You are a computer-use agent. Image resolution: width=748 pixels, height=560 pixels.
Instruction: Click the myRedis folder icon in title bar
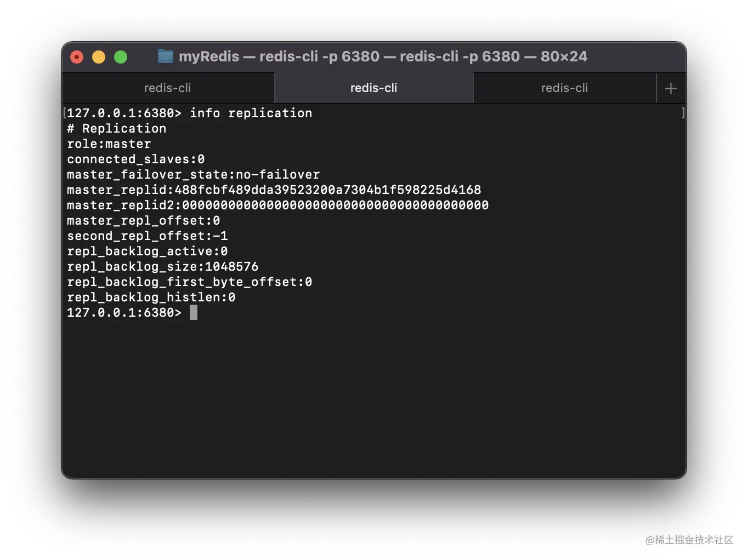165,56
